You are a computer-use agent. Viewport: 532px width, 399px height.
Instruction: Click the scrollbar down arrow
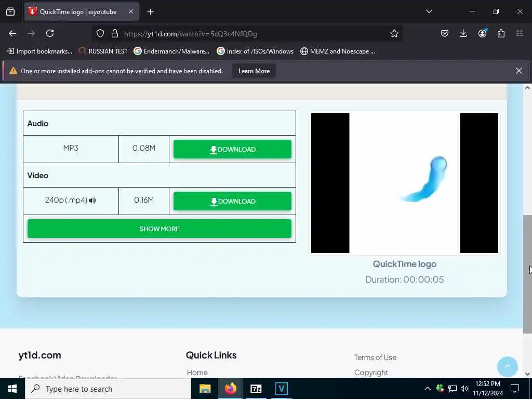527,374
